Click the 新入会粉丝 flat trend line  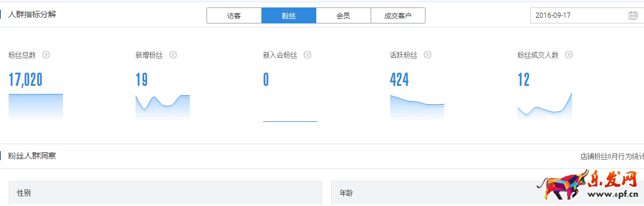click(x=290, y=121)
